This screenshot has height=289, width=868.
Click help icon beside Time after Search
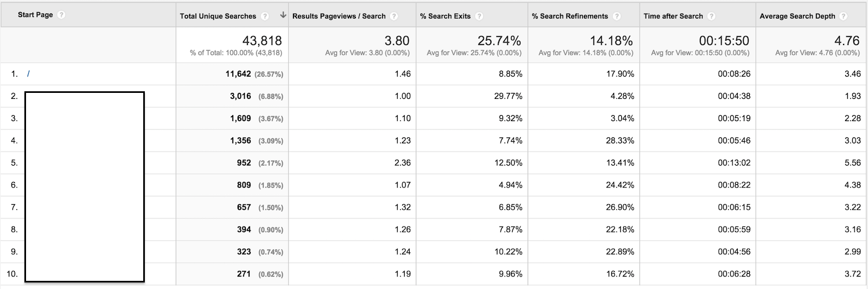(x=711, y=16)
